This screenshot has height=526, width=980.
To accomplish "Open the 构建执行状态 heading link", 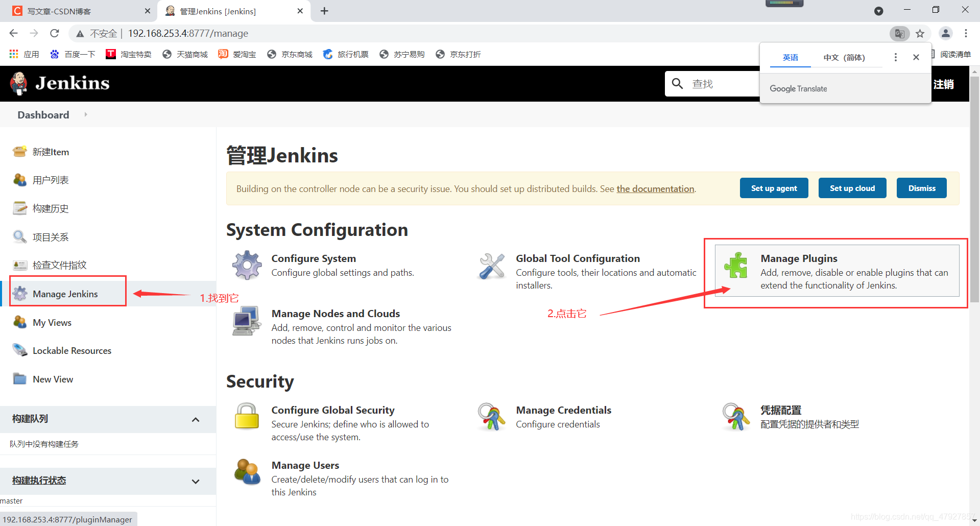I will point(39,480).
